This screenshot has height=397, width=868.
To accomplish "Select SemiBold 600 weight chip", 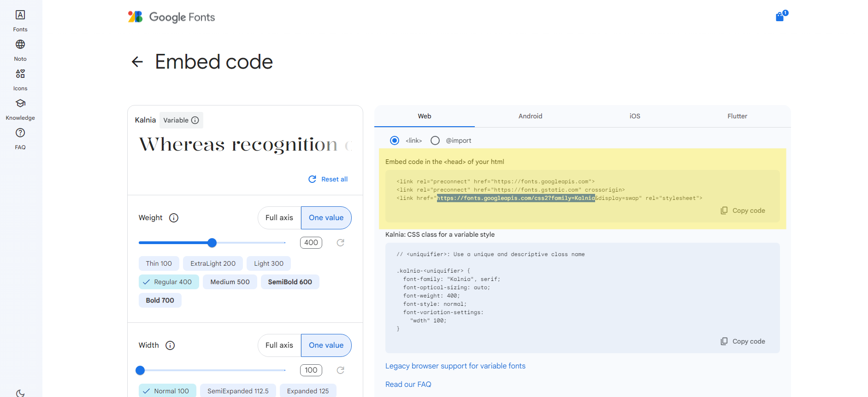I will click(290, 282).
